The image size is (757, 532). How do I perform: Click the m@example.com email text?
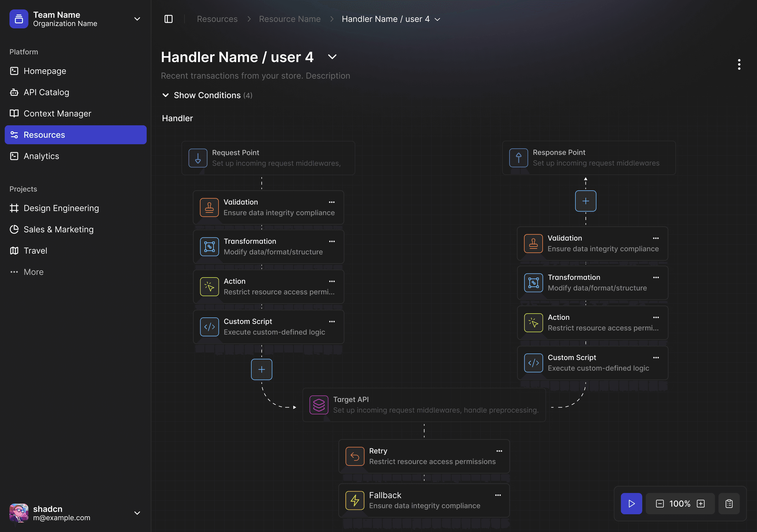(62, 518)
